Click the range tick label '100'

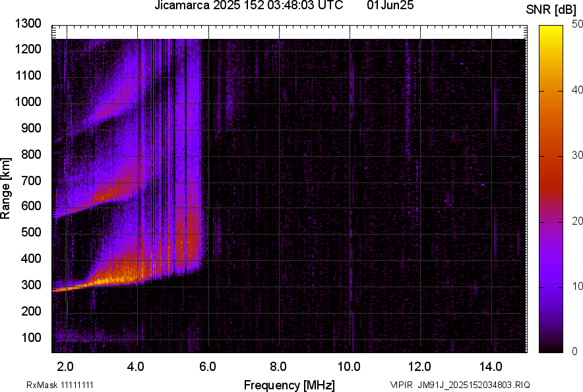(x=31, y=337)
